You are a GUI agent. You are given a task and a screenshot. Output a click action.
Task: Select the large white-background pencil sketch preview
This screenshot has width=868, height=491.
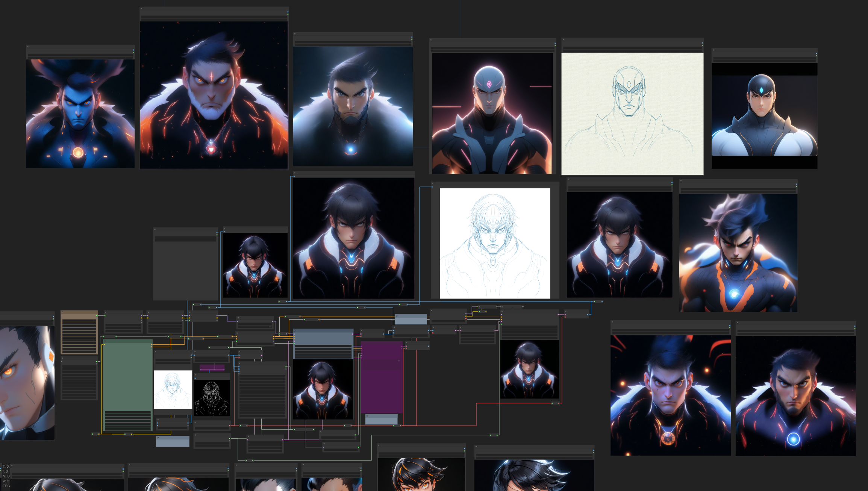495,243
